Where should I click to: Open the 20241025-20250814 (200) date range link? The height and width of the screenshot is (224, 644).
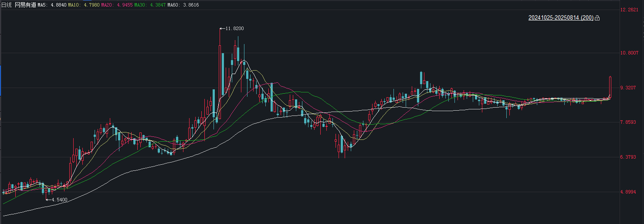[x=561, y=18]
